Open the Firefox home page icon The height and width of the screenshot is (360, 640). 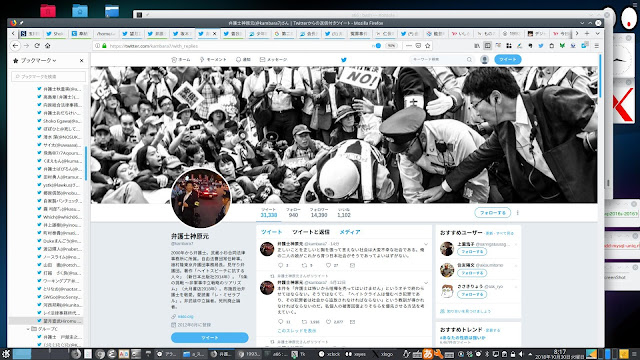[x=47, y=46]
